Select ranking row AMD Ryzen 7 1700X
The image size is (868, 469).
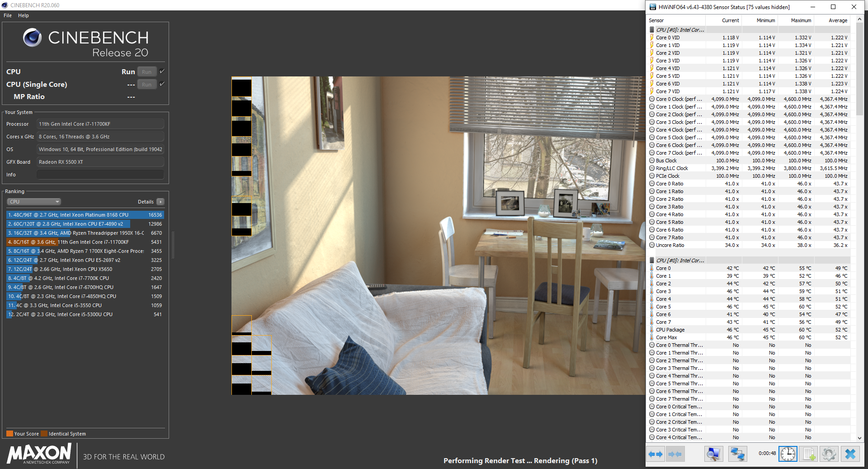85,251
